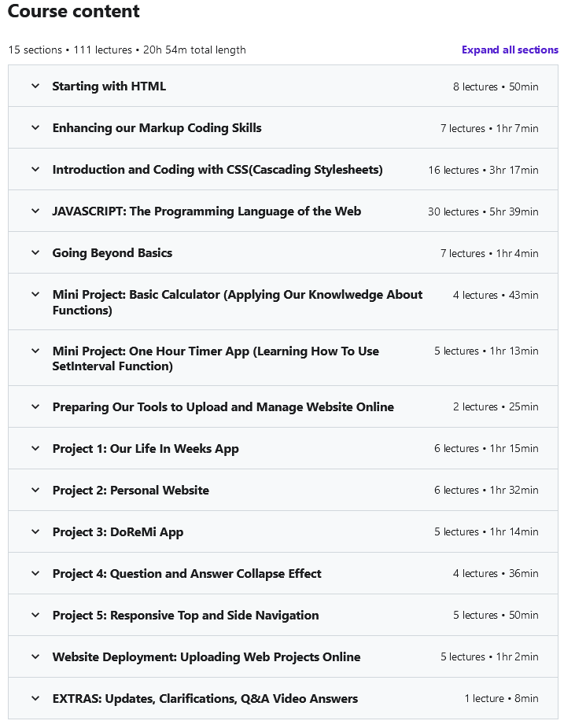Open the Question and Answer Collapse Effect section

[x=34, y=573]
